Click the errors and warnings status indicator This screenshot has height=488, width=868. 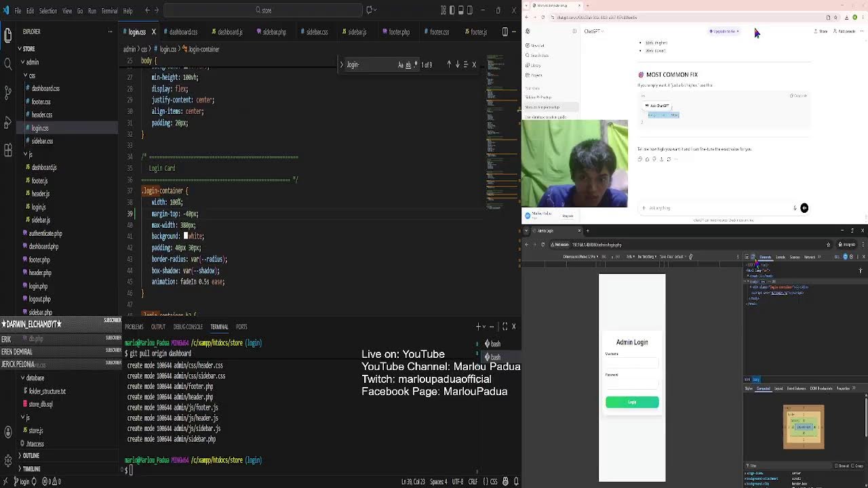coord(52,481)
